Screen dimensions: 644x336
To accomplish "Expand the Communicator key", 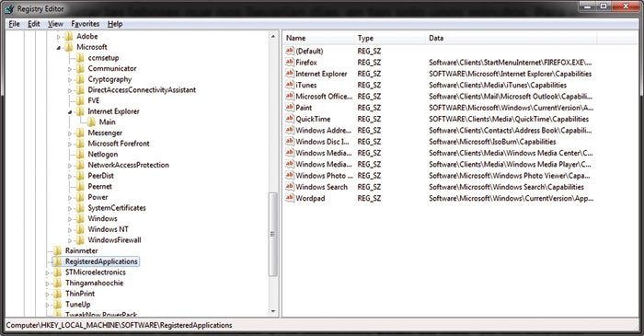I will click(70, 69).
